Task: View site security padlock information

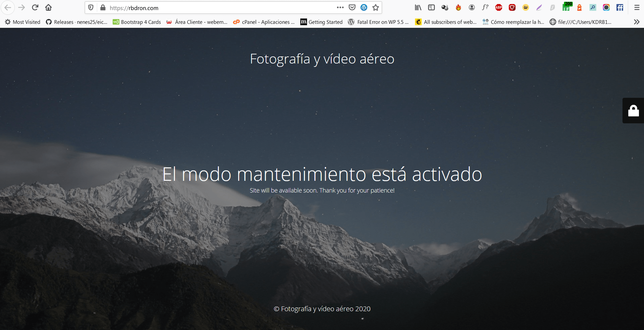Action: [103, 7]
